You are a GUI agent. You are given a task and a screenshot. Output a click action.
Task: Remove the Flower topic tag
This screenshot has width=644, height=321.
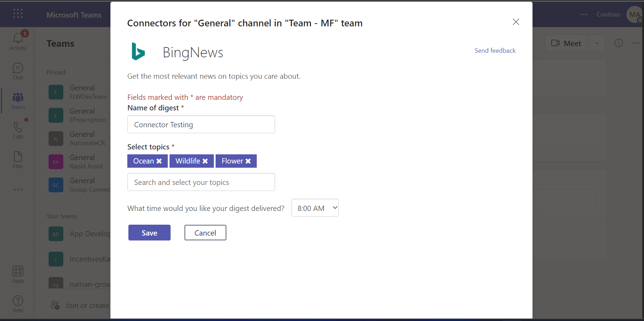248,161
